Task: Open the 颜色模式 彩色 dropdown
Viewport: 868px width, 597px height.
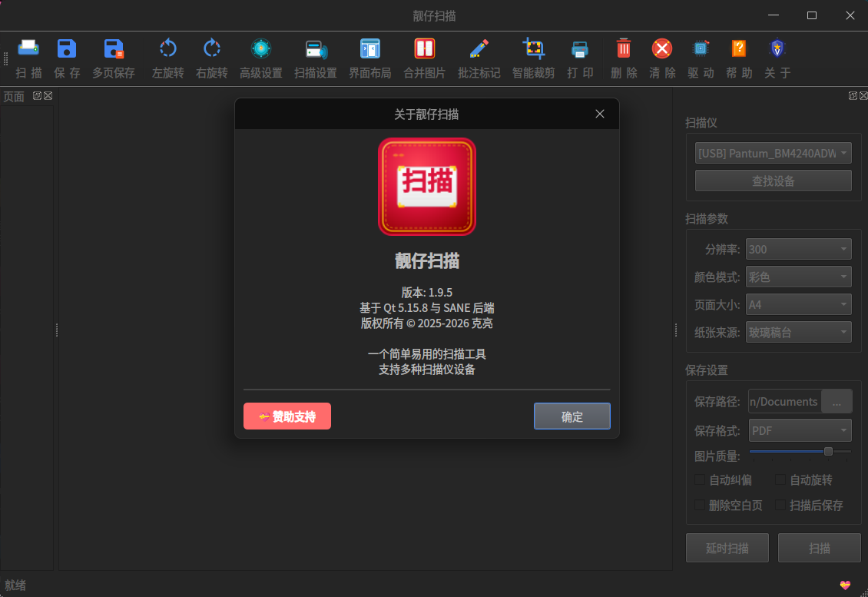Action: pyautogui.click(x=798, y=277)
